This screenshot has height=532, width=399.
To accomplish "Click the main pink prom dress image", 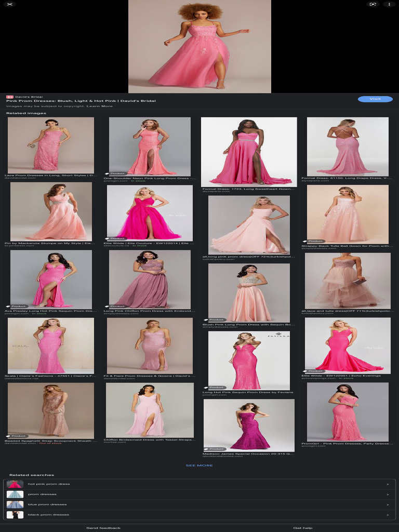I will (x=199, y=46).
